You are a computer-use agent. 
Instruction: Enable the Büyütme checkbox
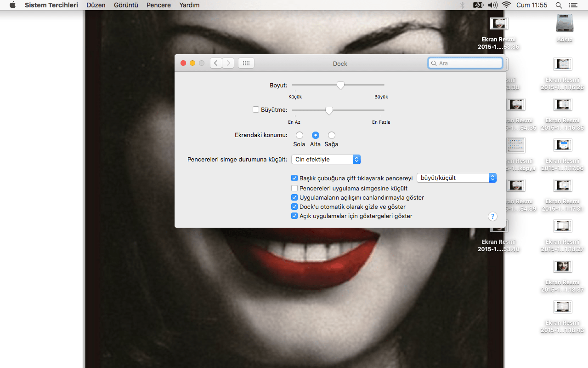coord(256,109)
